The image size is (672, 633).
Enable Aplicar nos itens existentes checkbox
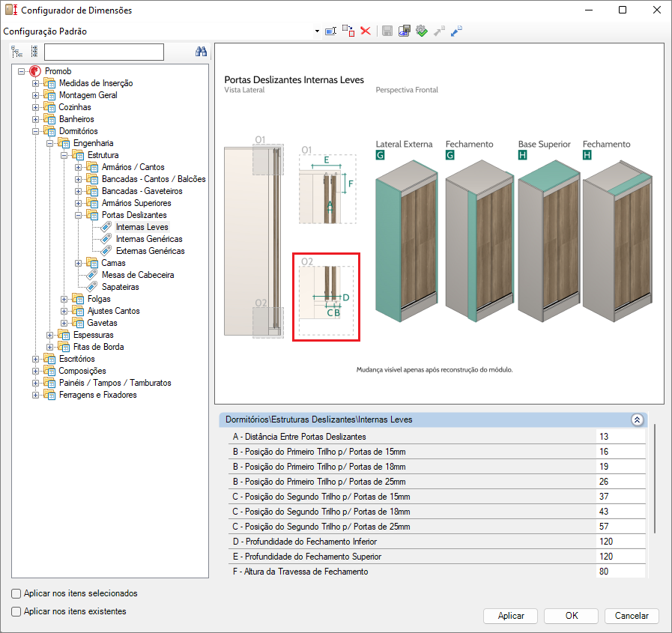pos(16,611)
